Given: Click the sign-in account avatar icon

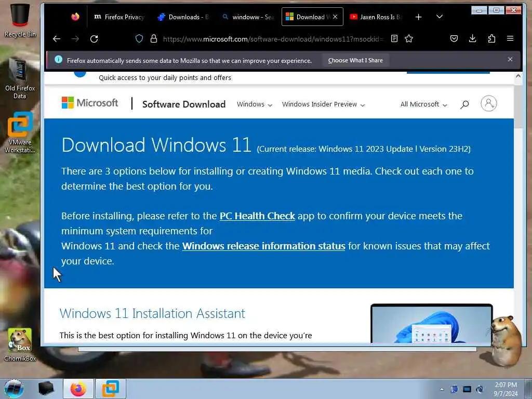Looking at the screenshot, I should click(488, 103).
